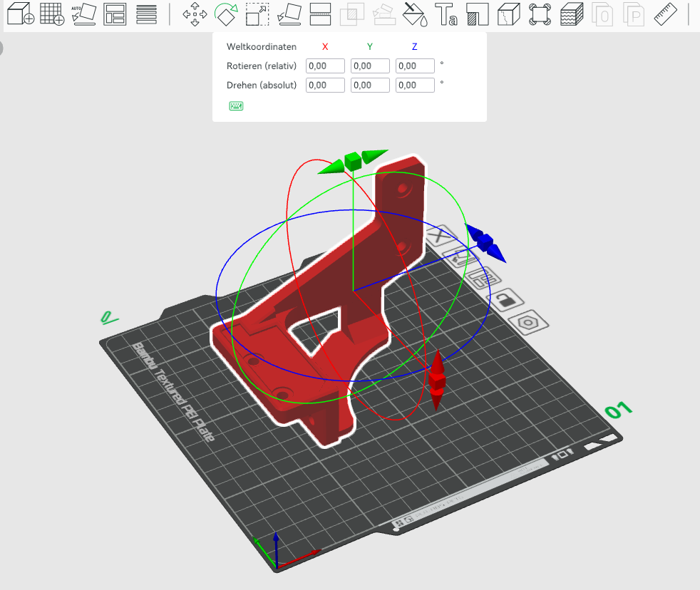Select the support painting tool
The height and width of the screenshot is (590, 700).
[x=477, y=14]
